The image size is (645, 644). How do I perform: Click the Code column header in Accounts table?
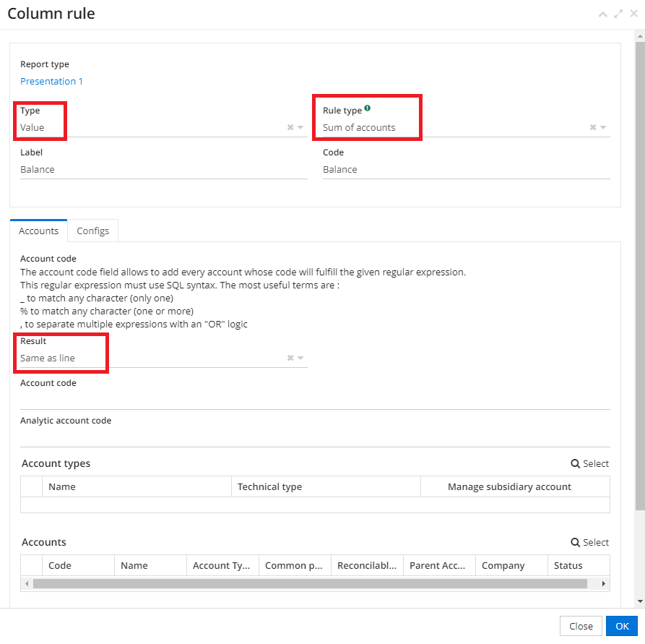coord(78,565)
